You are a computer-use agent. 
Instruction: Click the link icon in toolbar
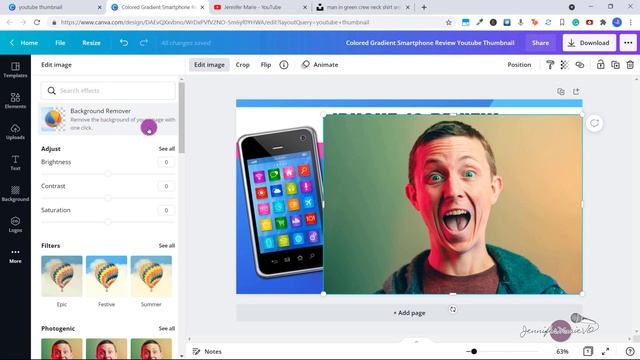[x=580, y=64]
